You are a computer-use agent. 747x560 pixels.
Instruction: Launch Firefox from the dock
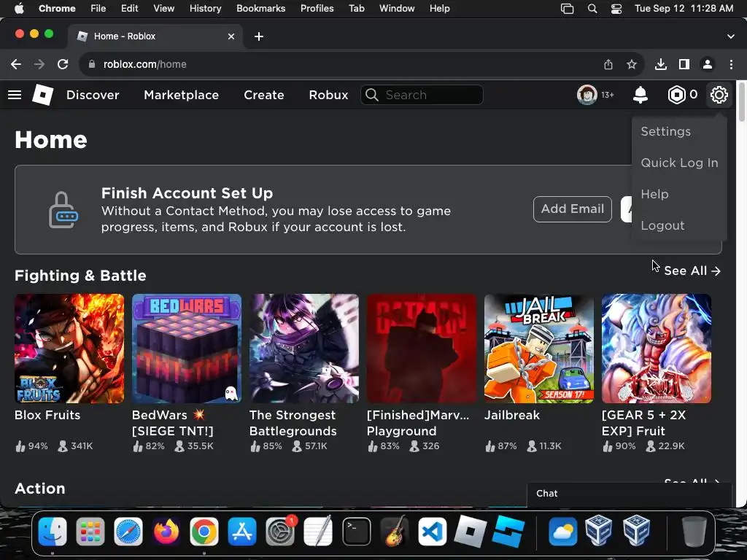[166, 532]
